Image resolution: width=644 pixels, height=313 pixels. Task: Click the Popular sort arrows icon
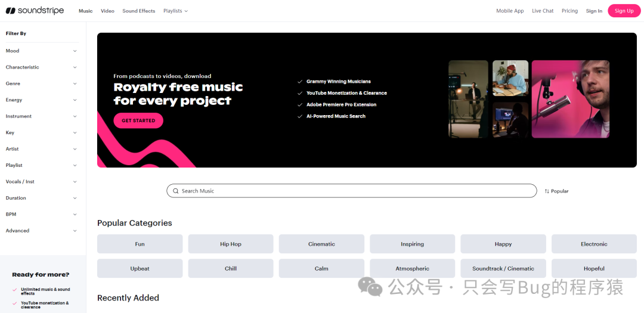(547, 191)
